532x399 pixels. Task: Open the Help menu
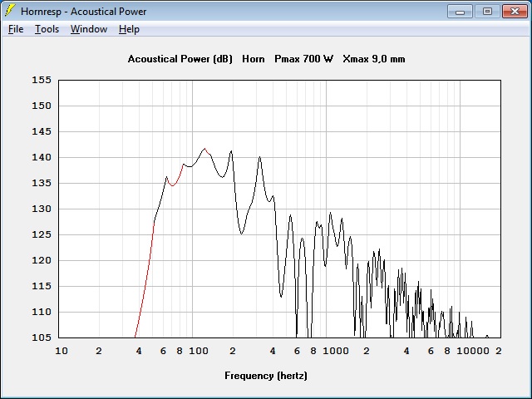click(129, 29)
